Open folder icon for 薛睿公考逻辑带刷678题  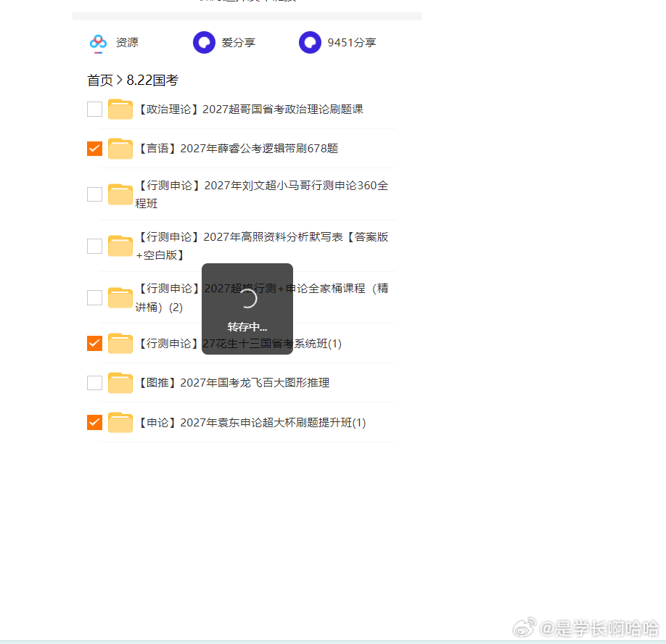pyautogui.click(x=120, y=149)
